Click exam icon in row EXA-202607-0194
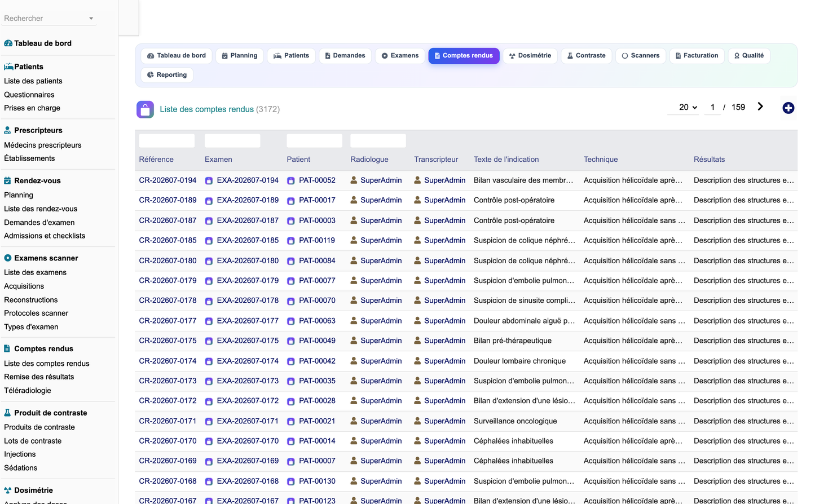This screenshot has width=815, height=504. click(209, 181)
